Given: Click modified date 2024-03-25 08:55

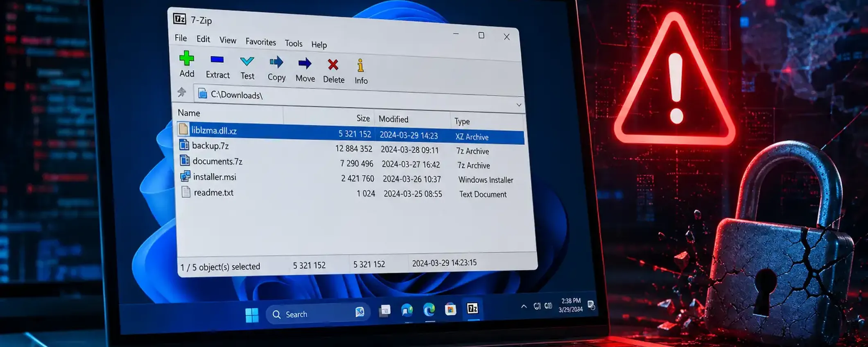Looking at the screenshot, I should [x=413, y=194].
